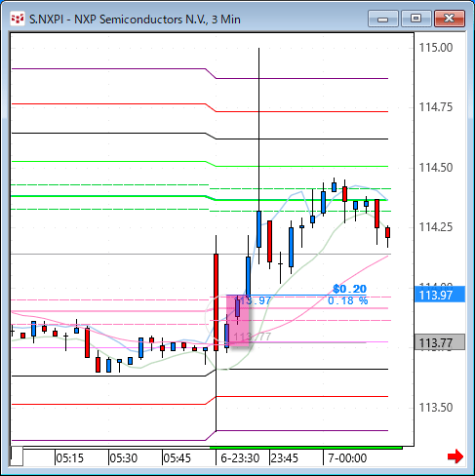The image size is (475, 476).
Task: Click the 05:15 time axis label
Action: point(70,458)
